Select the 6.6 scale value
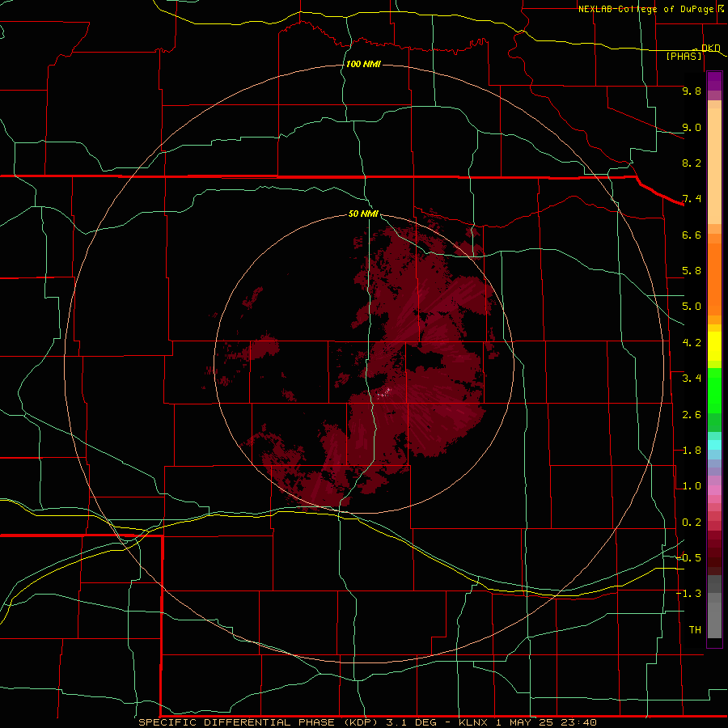The width and height of the screenshot is (728, 728). tap(692, 235)
